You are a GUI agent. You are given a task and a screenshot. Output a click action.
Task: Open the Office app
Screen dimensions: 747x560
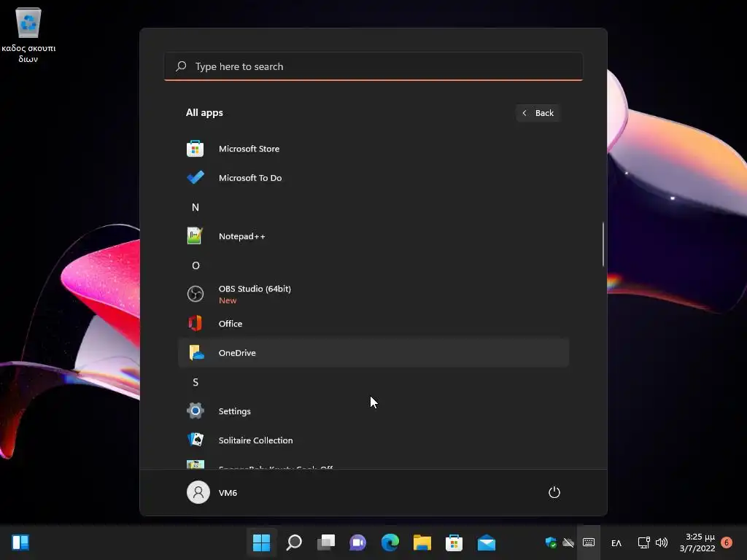(x=373, y=324)
